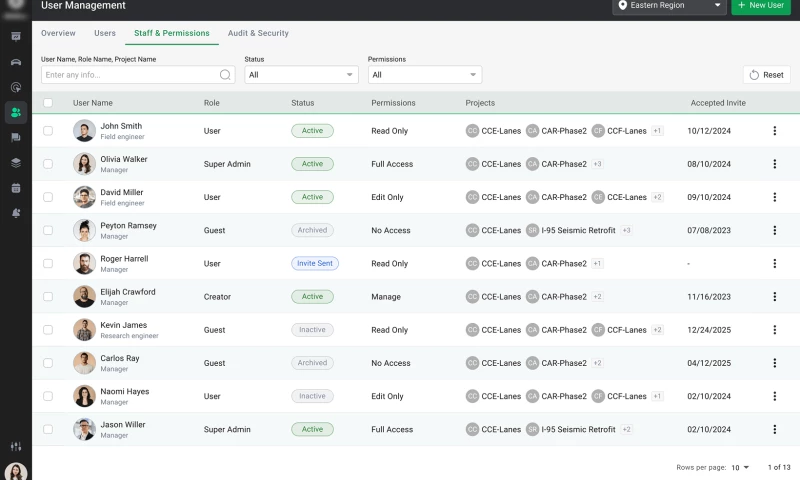This screenshot has width=800, height=480.
Task: Check the box for Olivia Walker
Action: (48, 164)
